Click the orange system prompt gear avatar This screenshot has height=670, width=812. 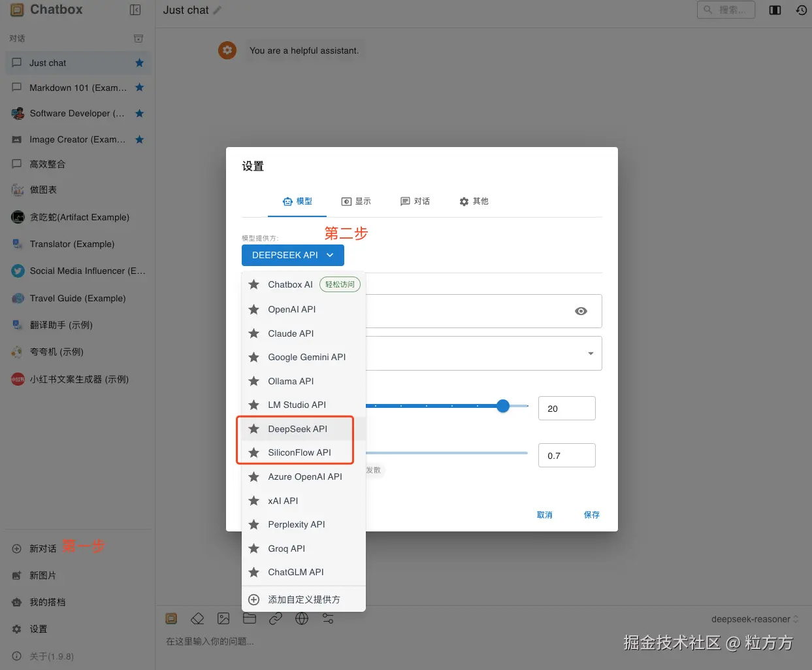tap(227, 50)
